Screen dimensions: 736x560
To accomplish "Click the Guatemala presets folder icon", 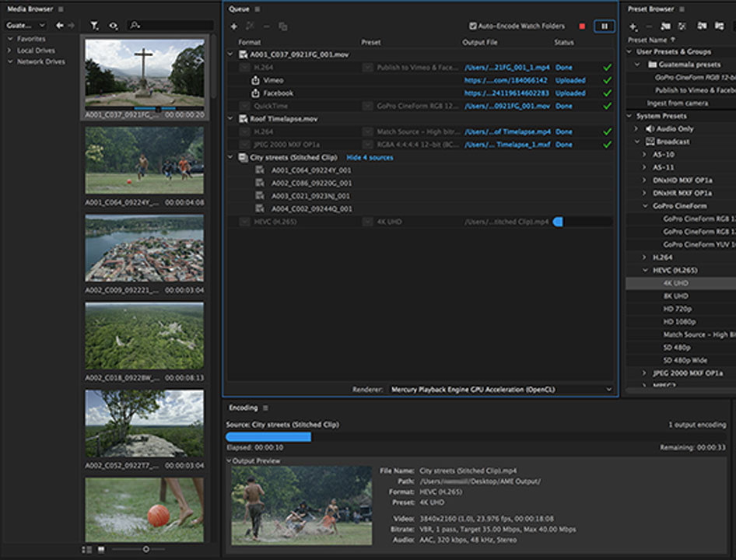I will pos(653,65).
